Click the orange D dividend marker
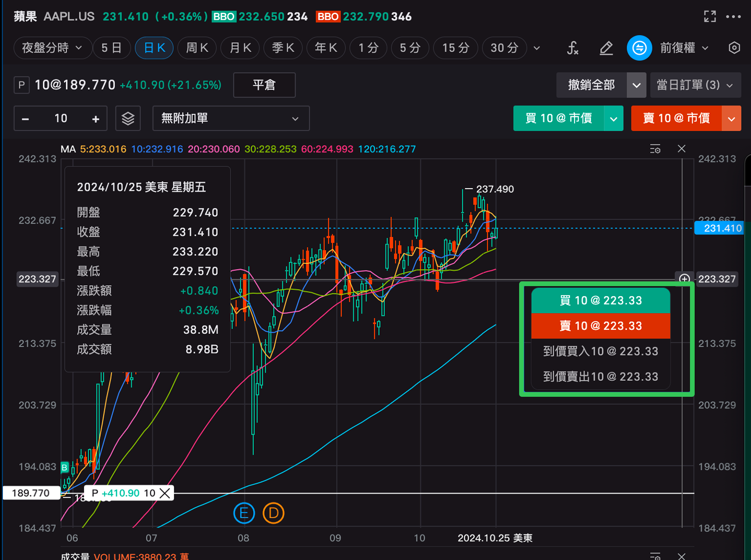This screenshot has width=751, height=560. pos(273,513)
